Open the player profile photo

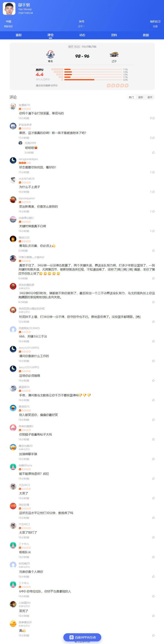click(x=9, y=8)
